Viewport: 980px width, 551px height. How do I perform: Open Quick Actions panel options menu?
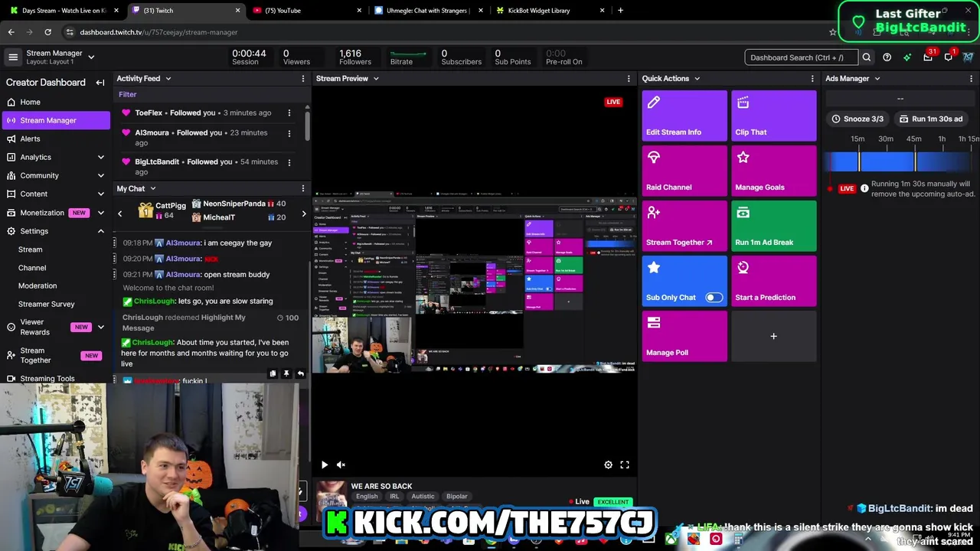(812, 78)
